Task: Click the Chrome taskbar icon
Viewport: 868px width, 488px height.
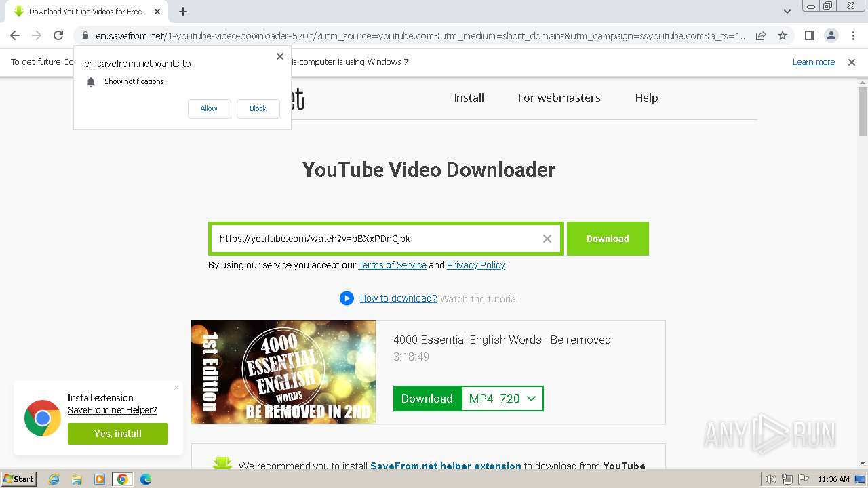Action: [123, 479]
